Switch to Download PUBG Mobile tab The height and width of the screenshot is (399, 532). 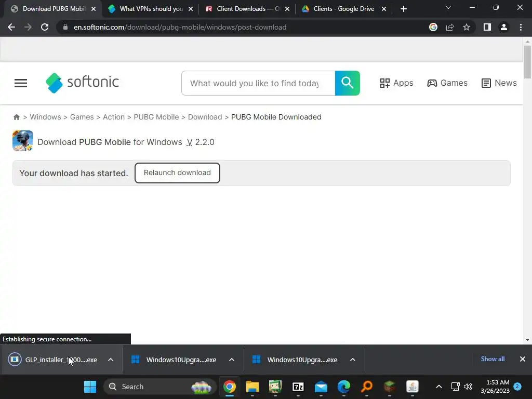pyautogui.click(x=54, y=9)
